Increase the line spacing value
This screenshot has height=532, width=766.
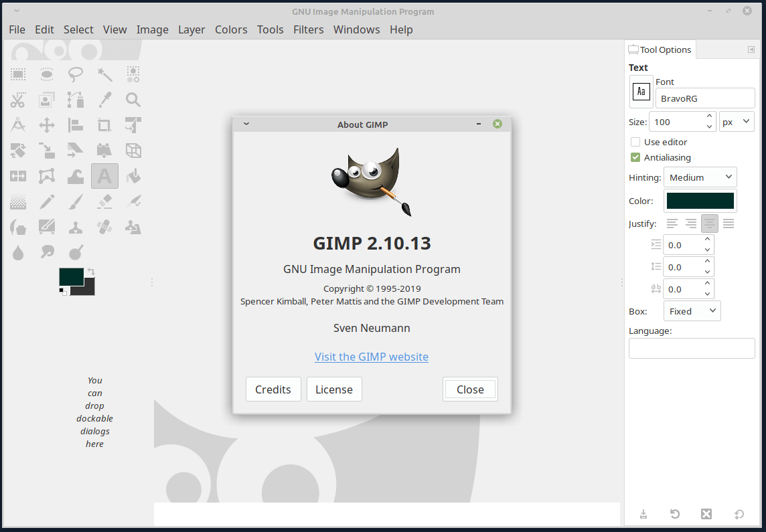[707, 262]
